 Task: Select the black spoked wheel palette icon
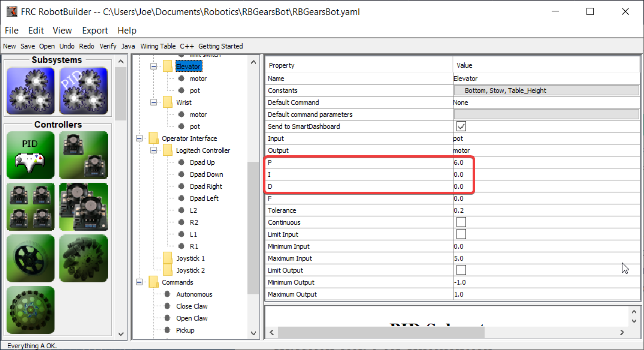click(30, 258)
